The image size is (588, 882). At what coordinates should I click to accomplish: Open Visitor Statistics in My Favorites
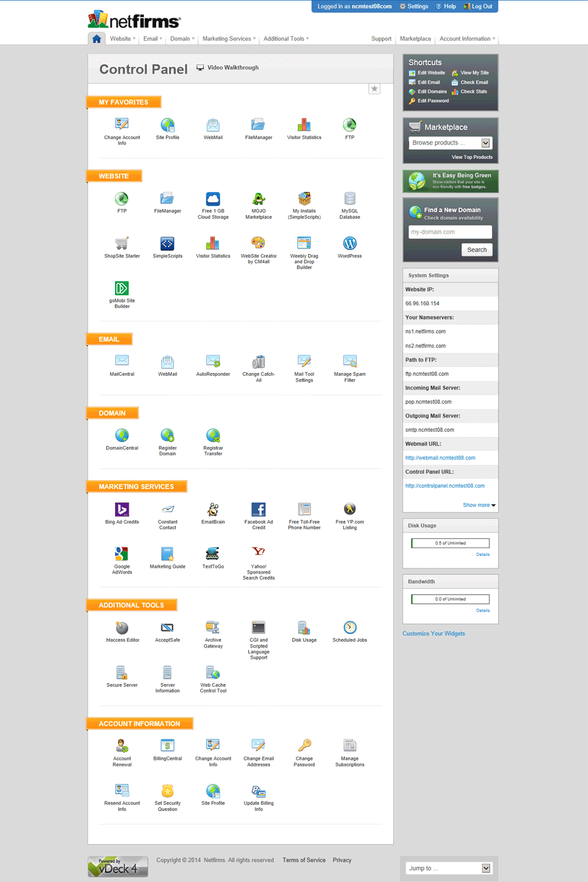pos(304,125)
